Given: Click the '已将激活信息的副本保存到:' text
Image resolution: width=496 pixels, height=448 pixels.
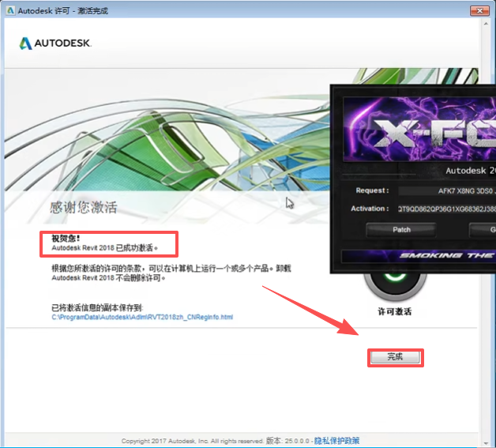Looking at the screenshot, I should (x=97, y=307).
